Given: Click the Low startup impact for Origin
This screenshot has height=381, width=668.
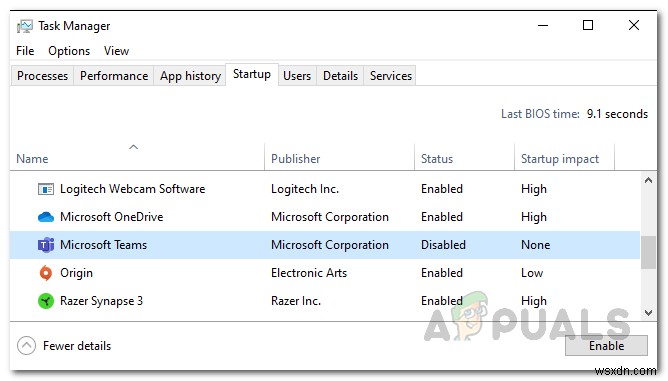Looking at the screenshot, I should pos(532,273).
